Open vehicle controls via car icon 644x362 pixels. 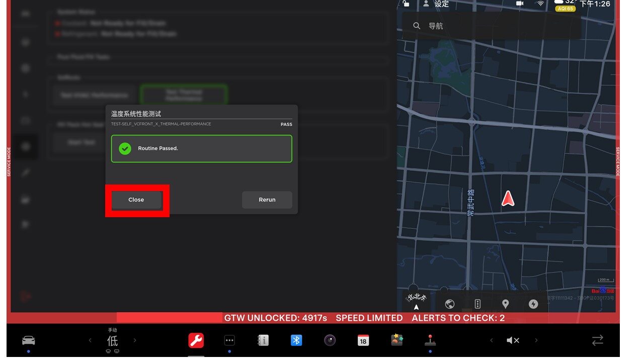[x=29, y=340]
